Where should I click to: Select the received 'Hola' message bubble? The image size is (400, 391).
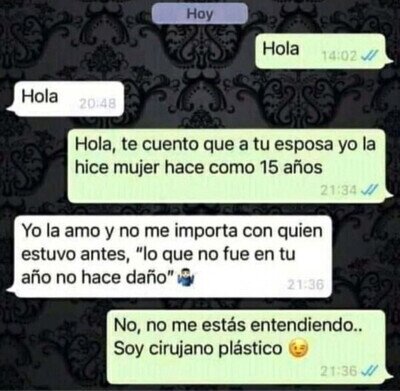(67, 99)
